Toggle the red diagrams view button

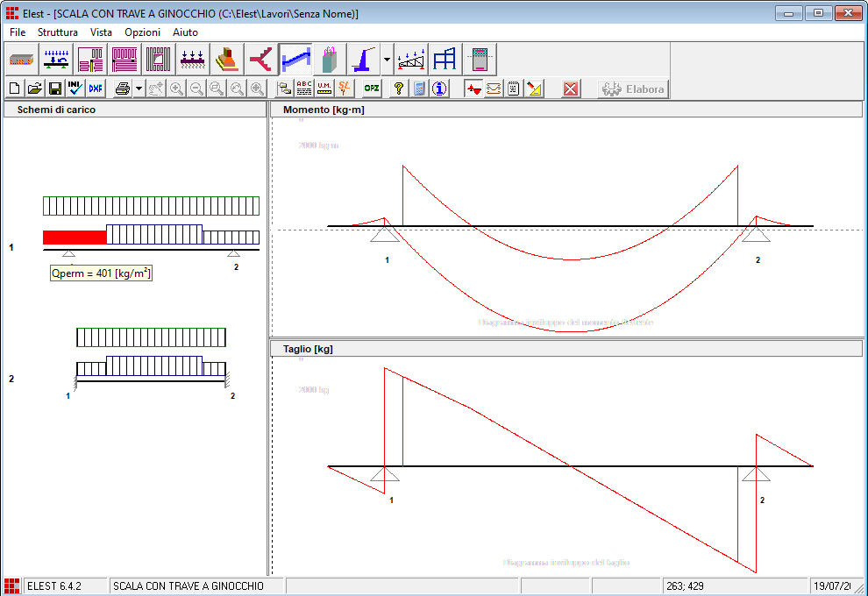coord(473,89)
